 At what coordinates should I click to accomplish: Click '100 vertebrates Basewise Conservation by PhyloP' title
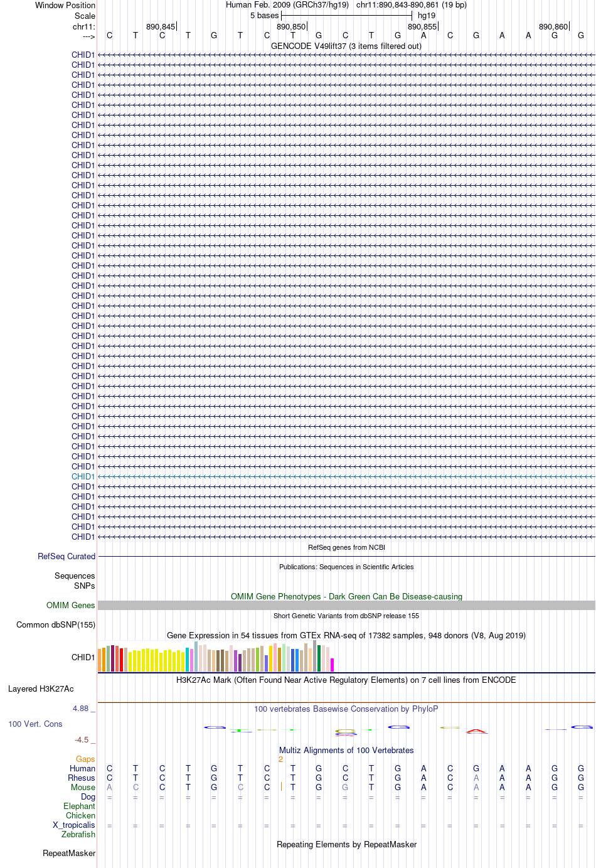coord(346,709)
